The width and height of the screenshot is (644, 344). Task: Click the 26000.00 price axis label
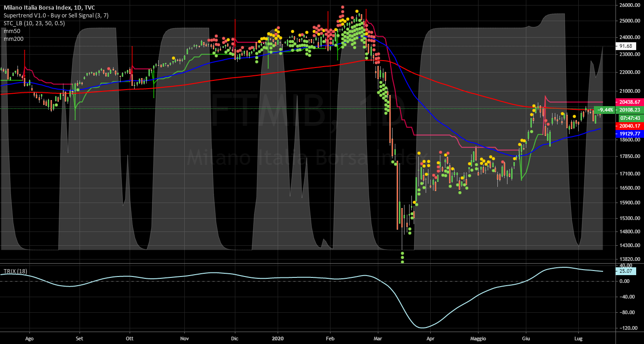[x=629, y=5]
